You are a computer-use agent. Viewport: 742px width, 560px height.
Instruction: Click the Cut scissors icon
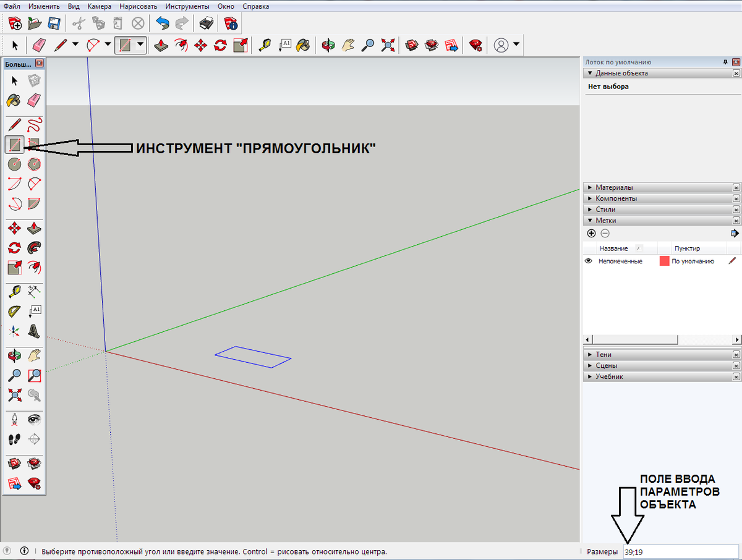pyautogui.click(x=79, y=23)
